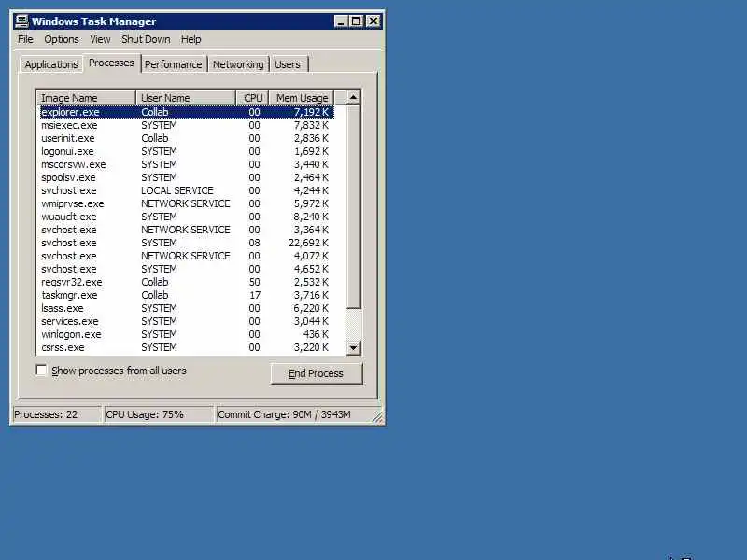Enable Show processes from all users checkbox

[41, 370]
